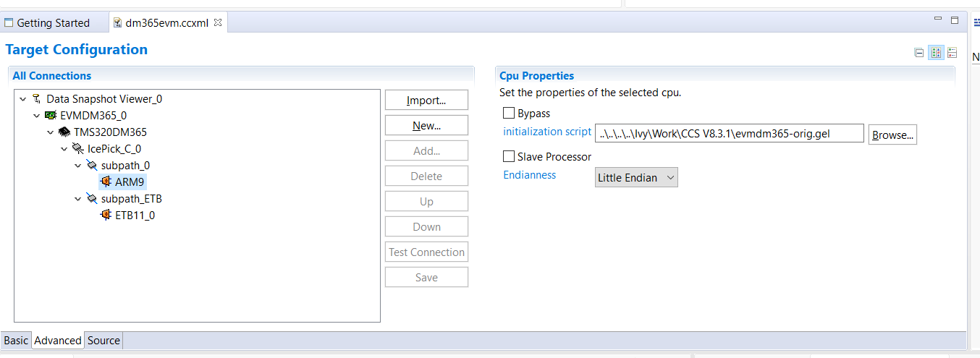
Task: Click the Data Snapshot Viewer_0 connection icon
Action: 37,99
